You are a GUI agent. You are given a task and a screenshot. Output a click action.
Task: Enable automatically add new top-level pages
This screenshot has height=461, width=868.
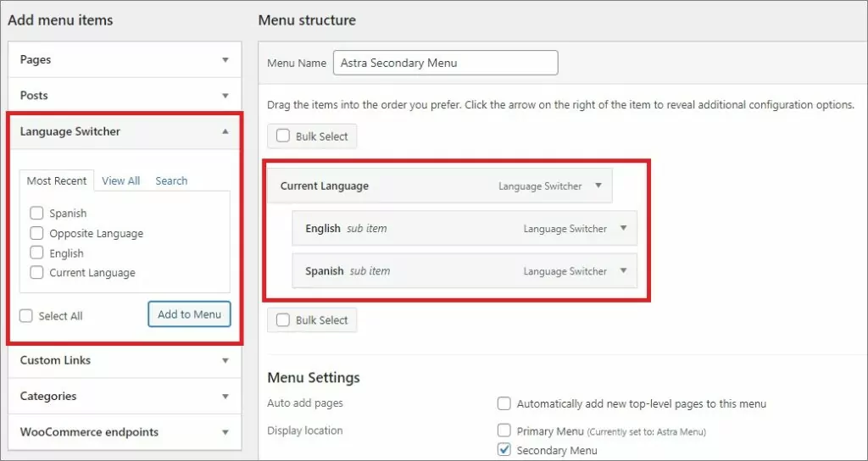click(504, 403)
